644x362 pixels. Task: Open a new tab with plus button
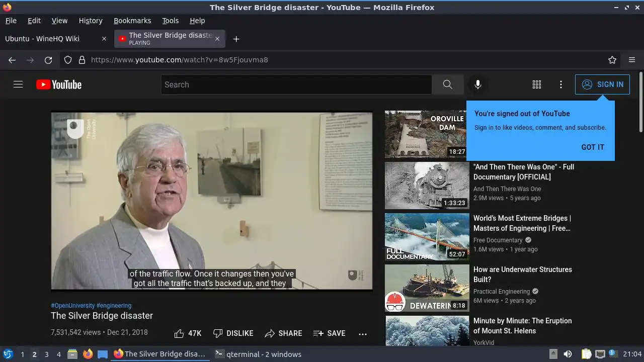click(x=236, y=39)
